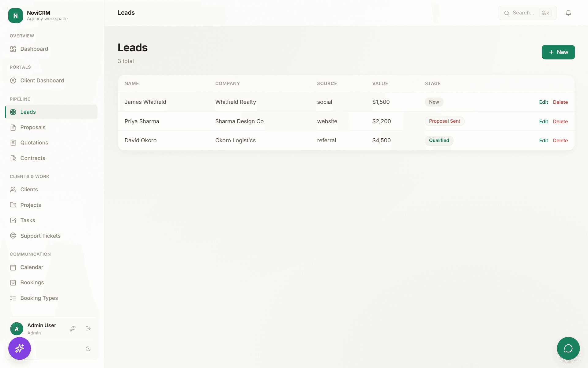Open Client Dashboard portal
Image resolution: width=588 pixels, height=368 pixels.
click(51, 81)
